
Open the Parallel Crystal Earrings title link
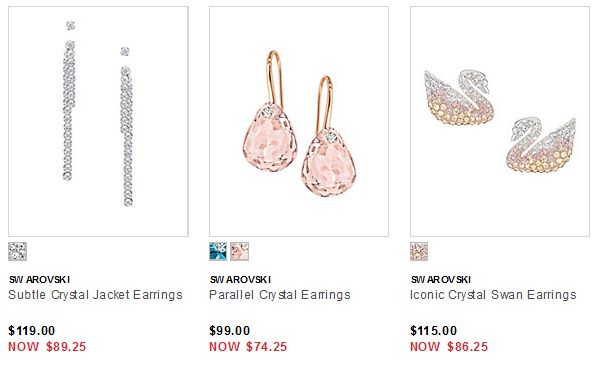tap(280, 295)
